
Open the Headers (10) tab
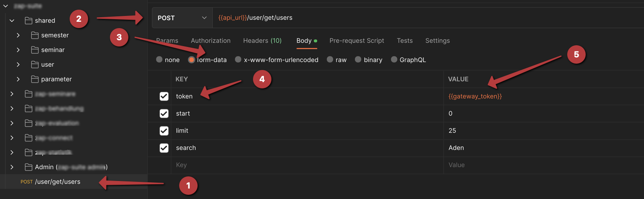click(x=262, y=41)
